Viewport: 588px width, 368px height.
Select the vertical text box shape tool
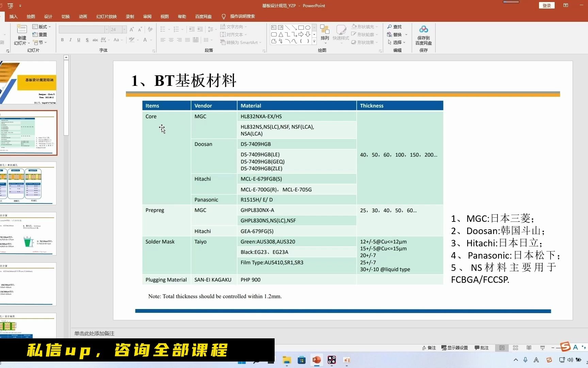tap(281, 28)
